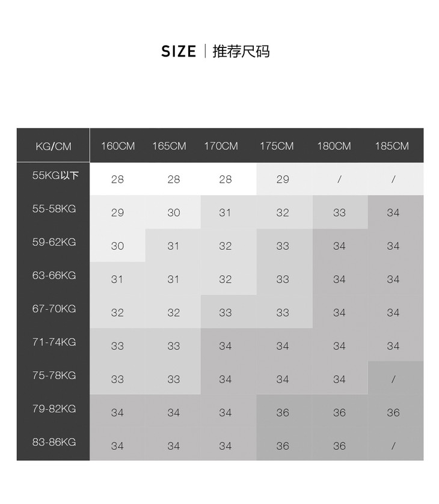Select the 175CM column header

pos(277,146)
